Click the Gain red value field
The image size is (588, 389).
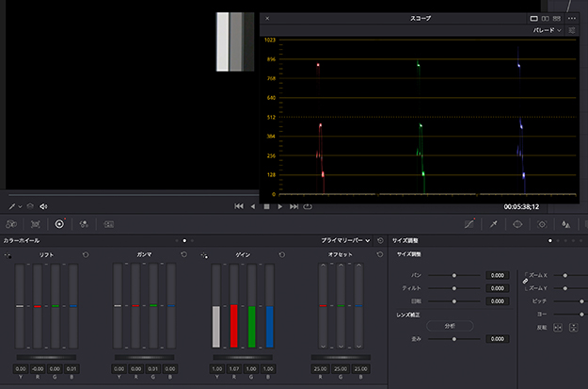[234, 367]
